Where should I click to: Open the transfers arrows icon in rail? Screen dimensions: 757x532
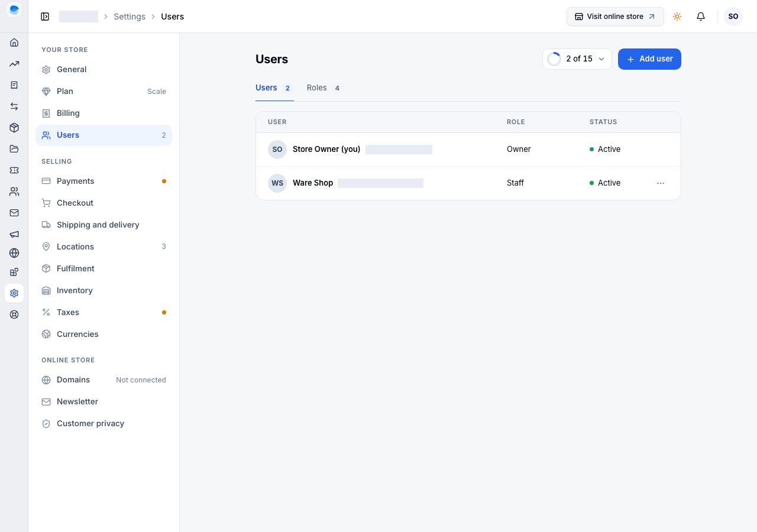coord(14,106)
